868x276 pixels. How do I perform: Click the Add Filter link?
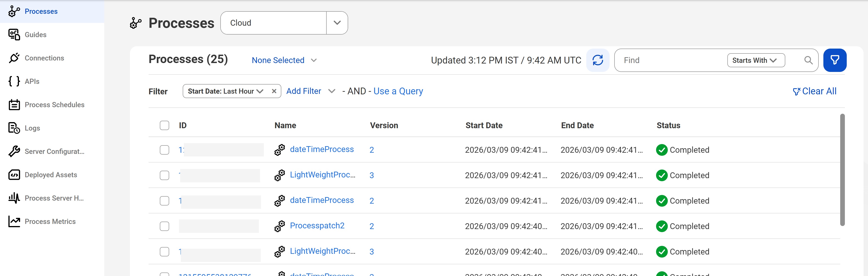(x=304, y=91)
